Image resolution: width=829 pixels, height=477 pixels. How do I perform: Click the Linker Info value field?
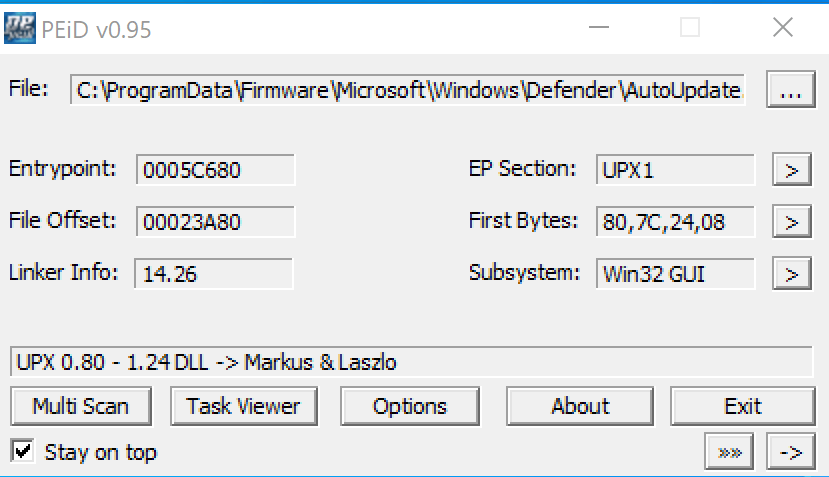(213, 273)
